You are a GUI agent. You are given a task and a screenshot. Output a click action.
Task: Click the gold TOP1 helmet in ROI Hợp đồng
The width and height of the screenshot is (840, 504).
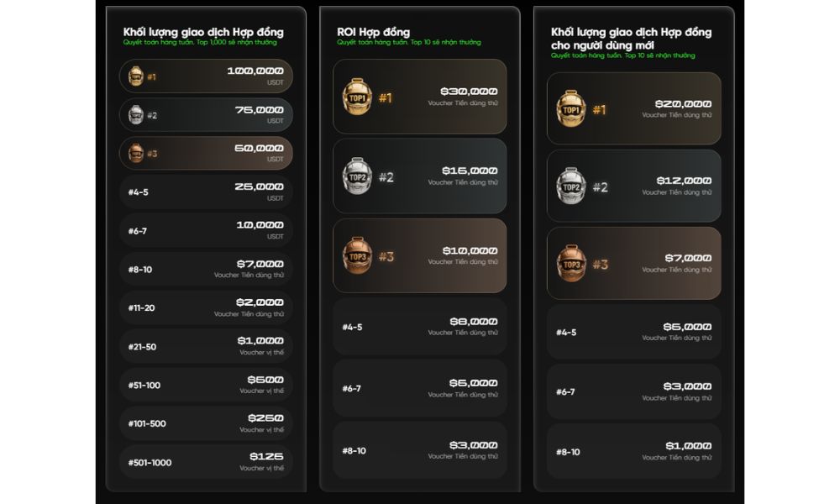tap(357, 97)
